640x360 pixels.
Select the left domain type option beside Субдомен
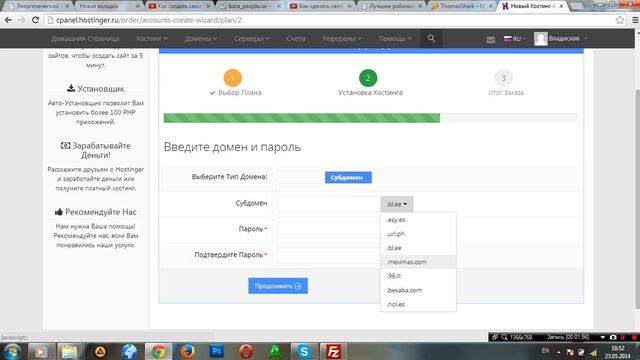click(301, 178)
